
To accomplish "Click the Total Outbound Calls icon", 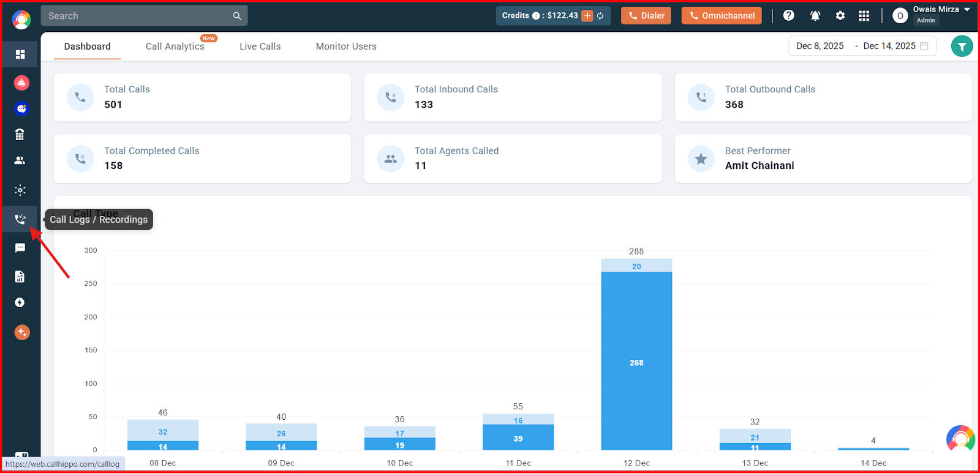I will [701, 97].
